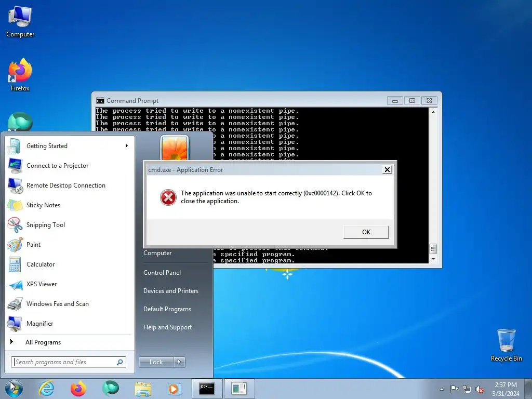
Task: Click the Paint palette icon
Action: click(15, 244)
